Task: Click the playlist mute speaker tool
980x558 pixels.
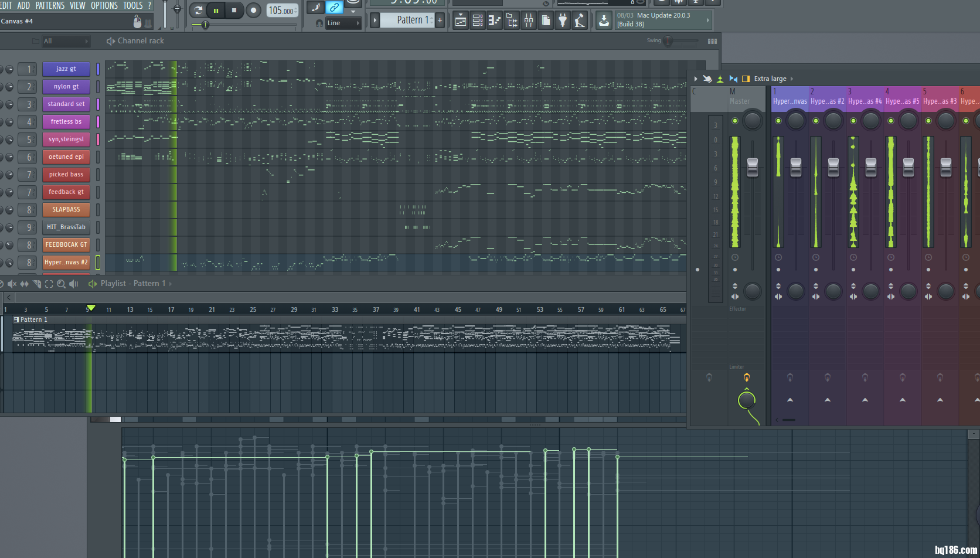Action: [12, 284]
